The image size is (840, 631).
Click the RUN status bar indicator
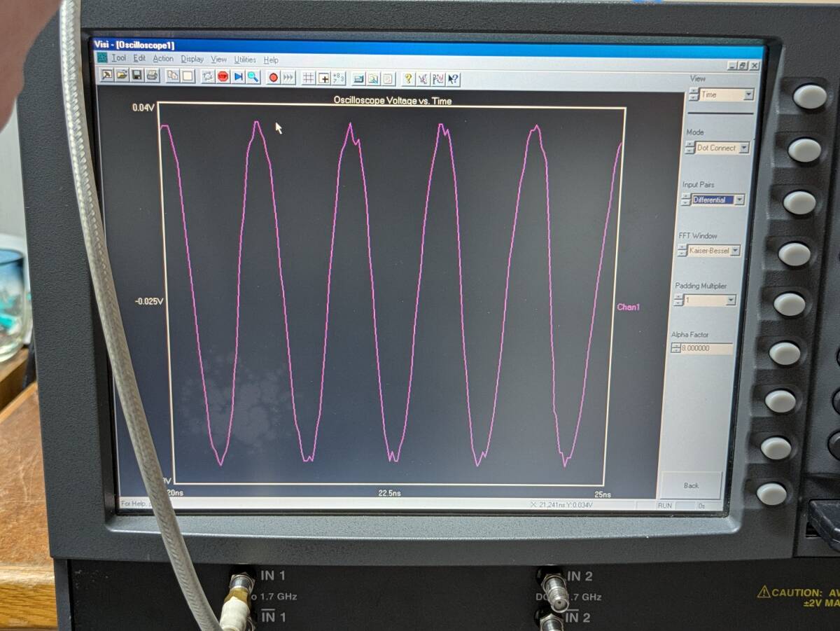point(664,505)
